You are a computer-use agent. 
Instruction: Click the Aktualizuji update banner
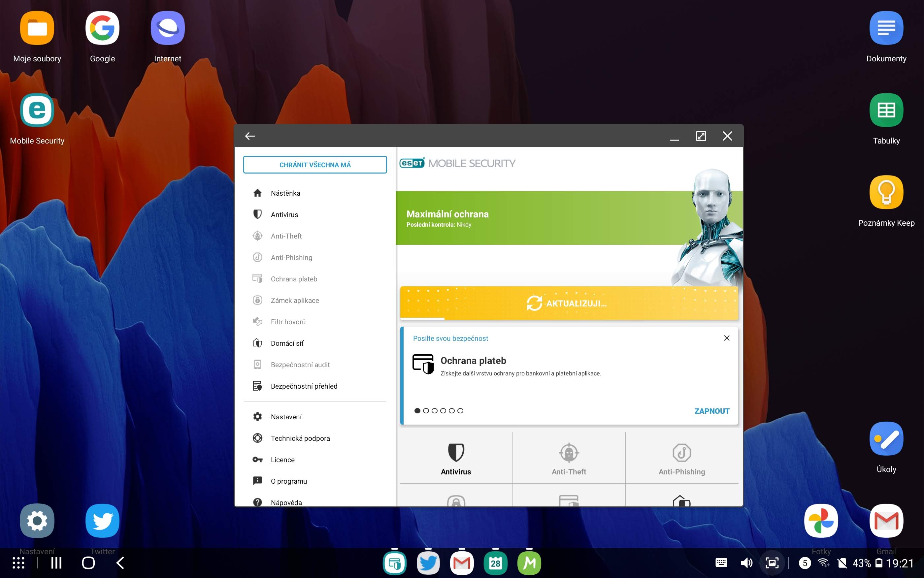click(x=569, y=303)
